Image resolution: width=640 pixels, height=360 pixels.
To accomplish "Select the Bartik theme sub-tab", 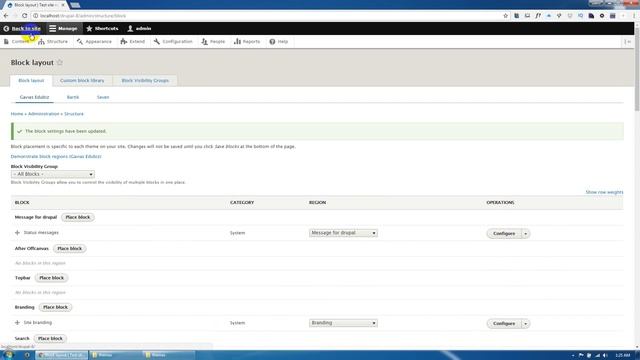I will coord(73,97).
